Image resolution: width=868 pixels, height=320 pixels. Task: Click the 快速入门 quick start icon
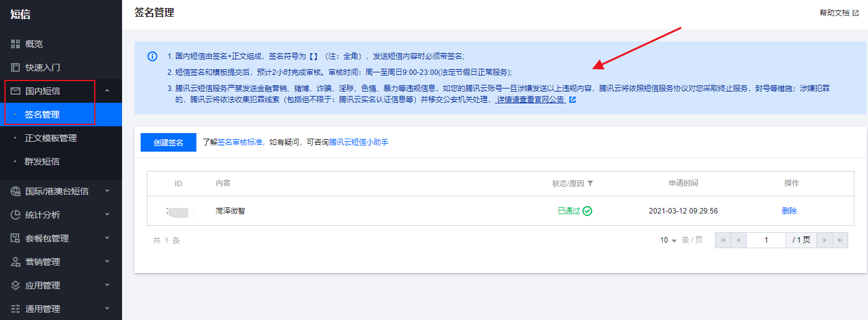point(15,67)
